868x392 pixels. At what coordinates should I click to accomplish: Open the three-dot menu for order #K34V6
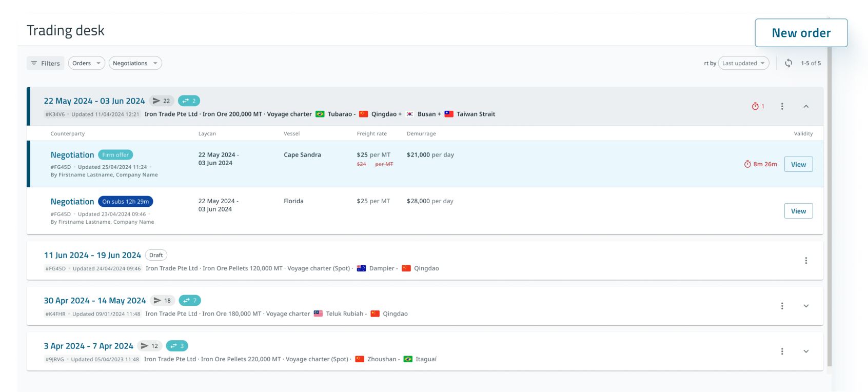tap(782, 106)
